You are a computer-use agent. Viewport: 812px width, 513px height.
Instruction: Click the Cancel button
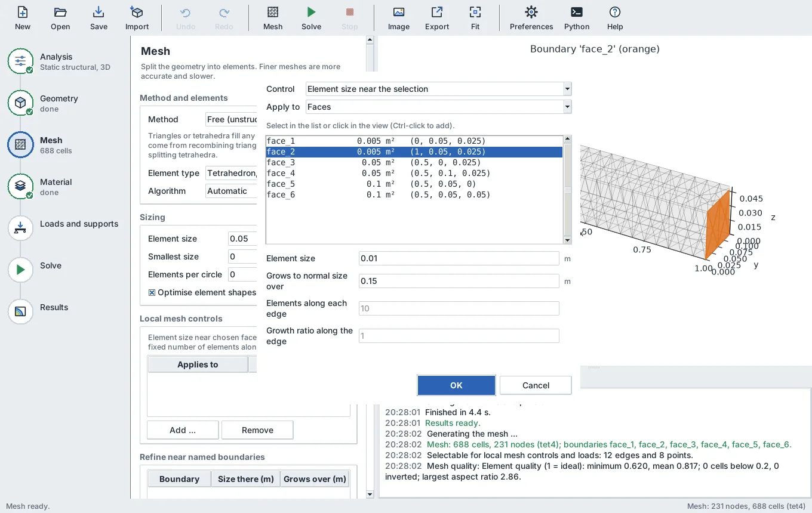click(x=536, y=385)
